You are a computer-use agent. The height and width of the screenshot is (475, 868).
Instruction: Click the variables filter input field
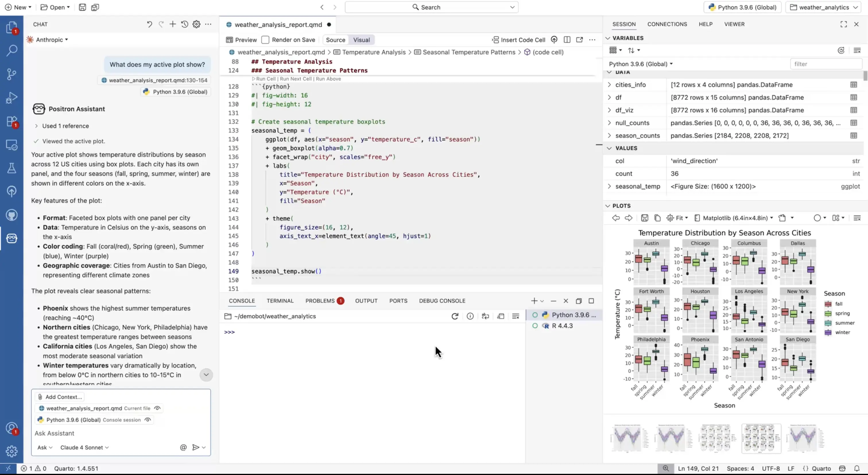click(826, 64)
